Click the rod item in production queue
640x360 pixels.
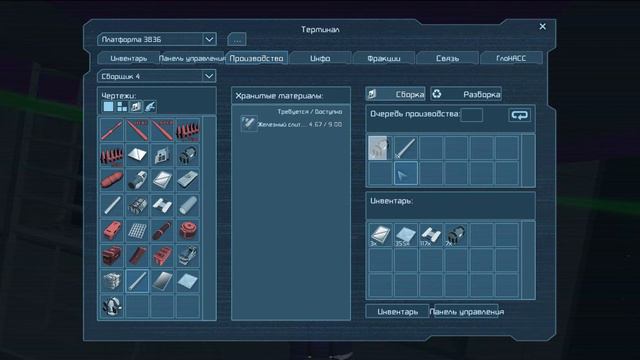click(x=405, y=148)
